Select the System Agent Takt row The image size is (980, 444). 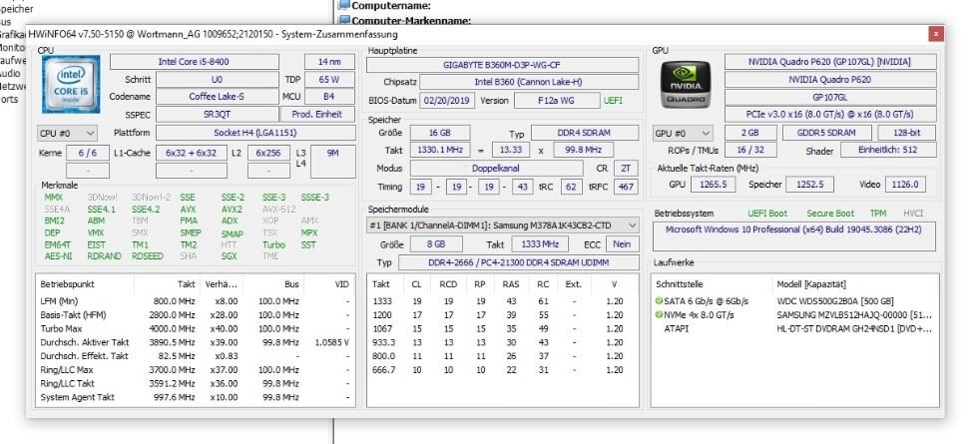point(195,397)
